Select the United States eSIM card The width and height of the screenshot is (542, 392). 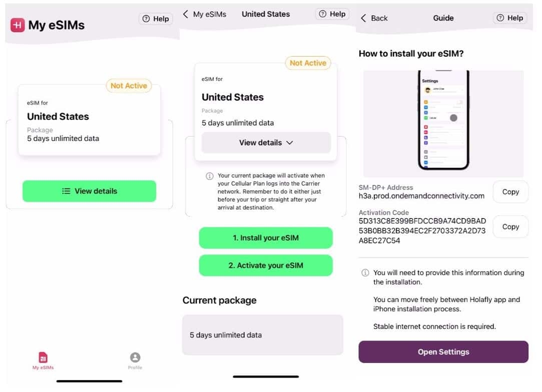pos(89,120)
